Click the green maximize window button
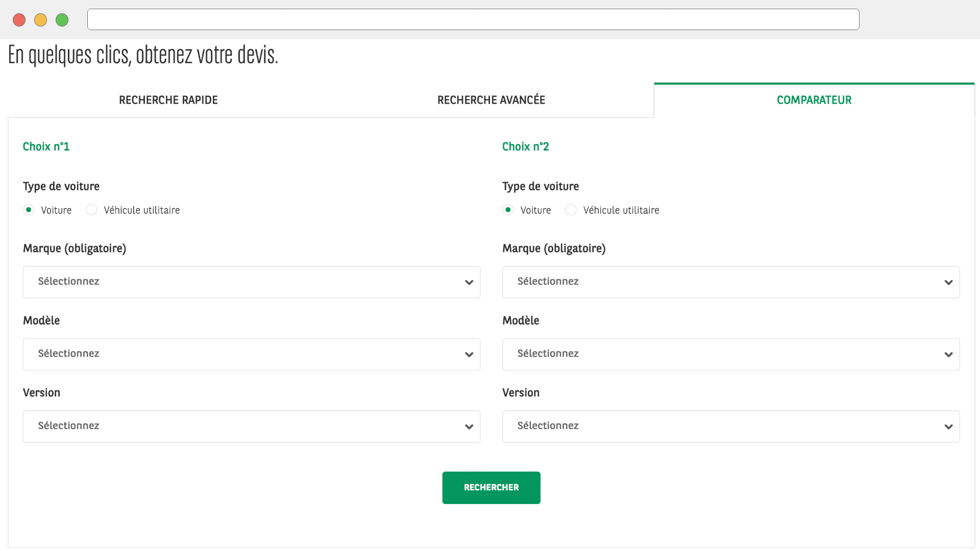The image size is (980, 551). tap(62, 20)
